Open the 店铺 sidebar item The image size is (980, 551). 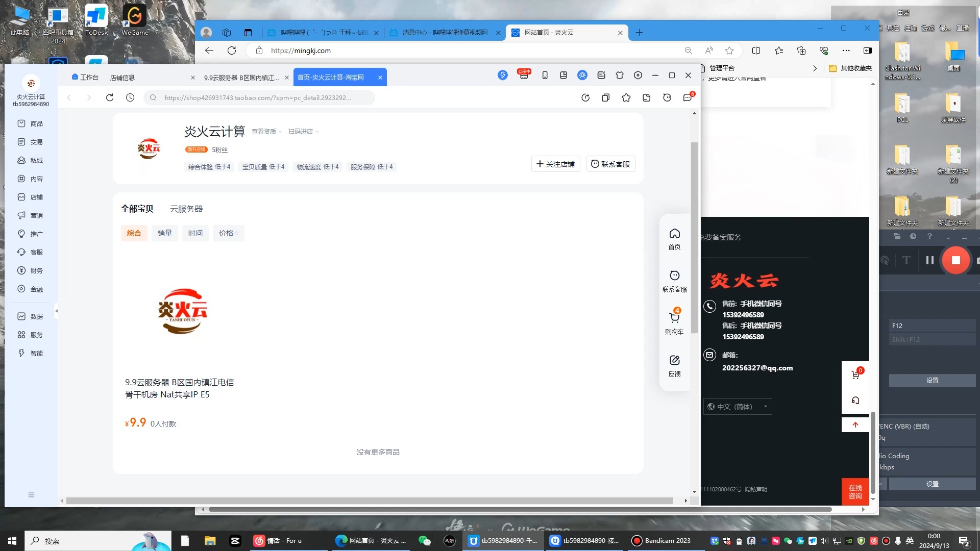click(30, 197)
